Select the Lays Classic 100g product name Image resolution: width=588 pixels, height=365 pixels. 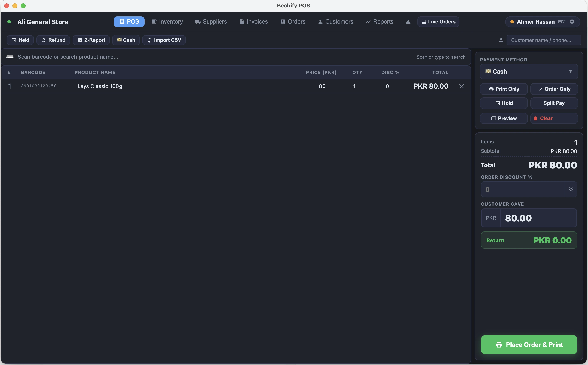100,86
